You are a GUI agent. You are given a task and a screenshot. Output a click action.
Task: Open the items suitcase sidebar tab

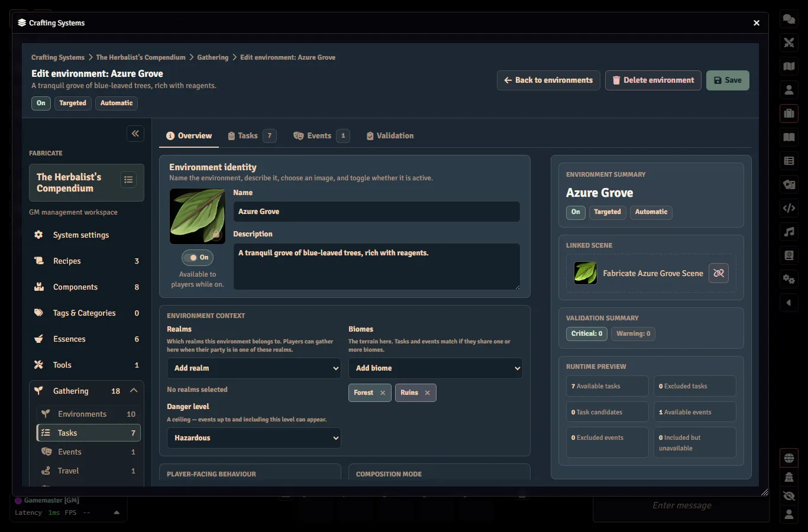pyautogui.click(x=789, y=113)
